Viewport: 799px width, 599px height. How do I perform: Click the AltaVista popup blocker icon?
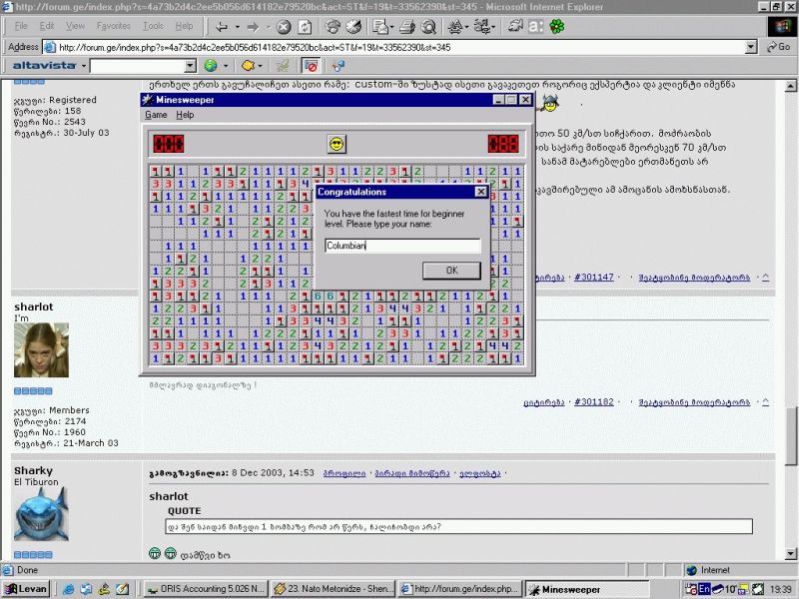311,65
